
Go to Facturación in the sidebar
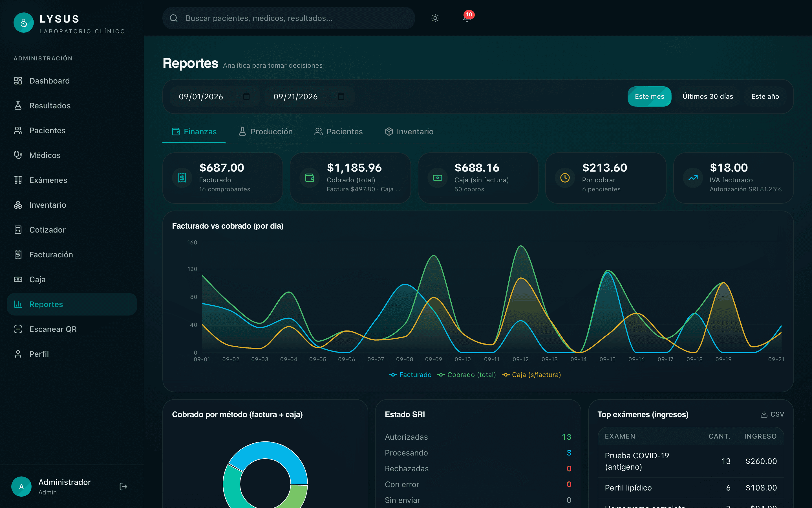pyautogui.click(x=72, y=255)
